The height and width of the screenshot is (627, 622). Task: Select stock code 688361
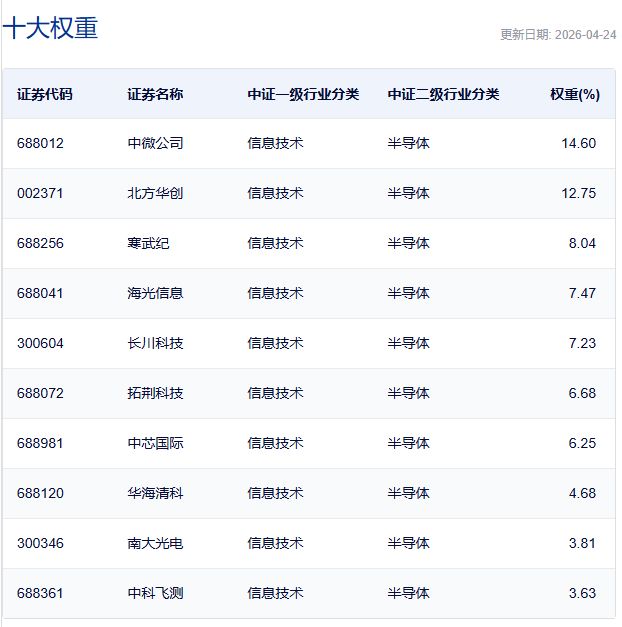(40, 593)
